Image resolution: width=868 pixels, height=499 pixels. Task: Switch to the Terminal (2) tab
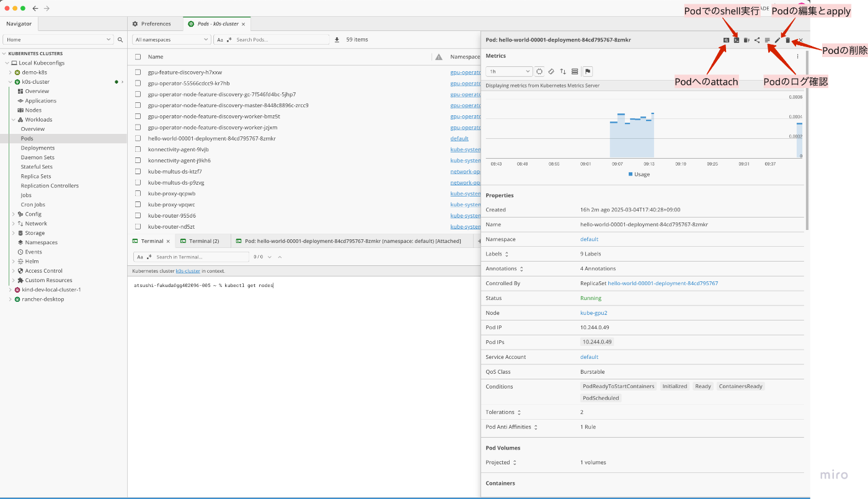point(203,241)
